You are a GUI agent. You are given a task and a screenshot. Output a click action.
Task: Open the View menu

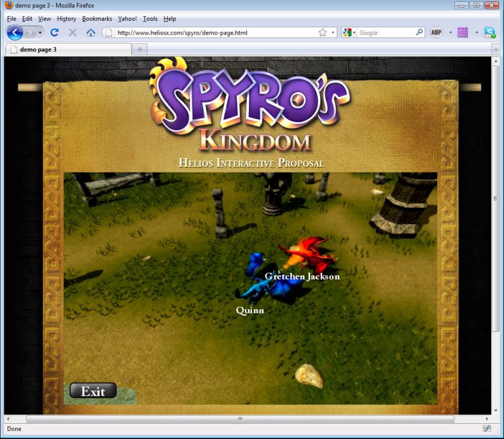(45, 19)
